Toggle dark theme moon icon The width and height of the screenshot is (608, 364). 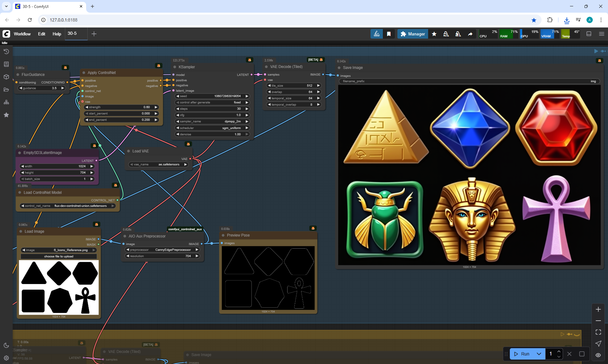pyautogui.click(x=6, y=345)
